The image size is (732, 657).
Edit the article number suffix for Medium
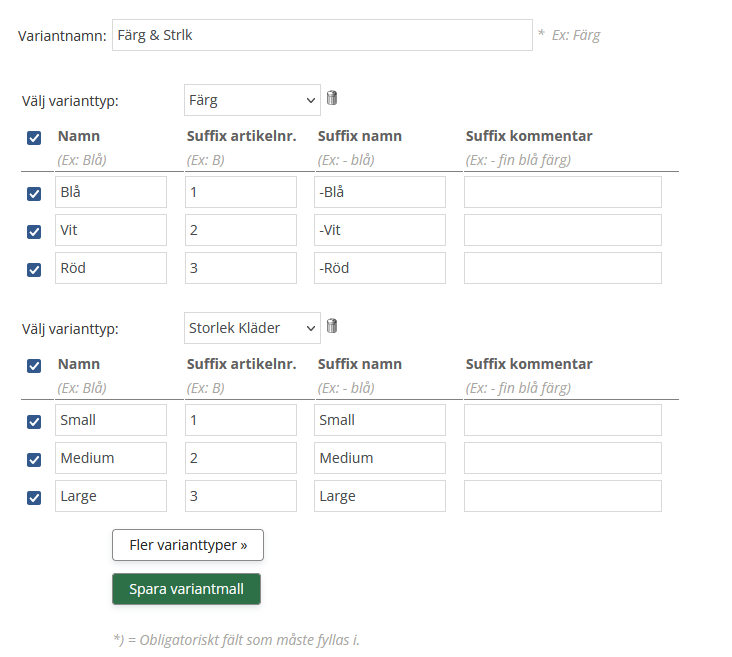[x=241, y=458]
